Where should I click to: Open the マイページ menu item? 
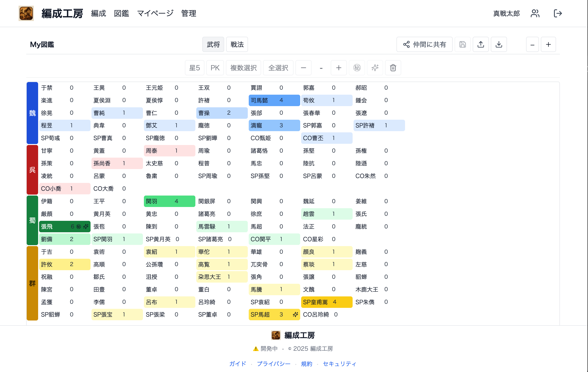tap(156, 13)
